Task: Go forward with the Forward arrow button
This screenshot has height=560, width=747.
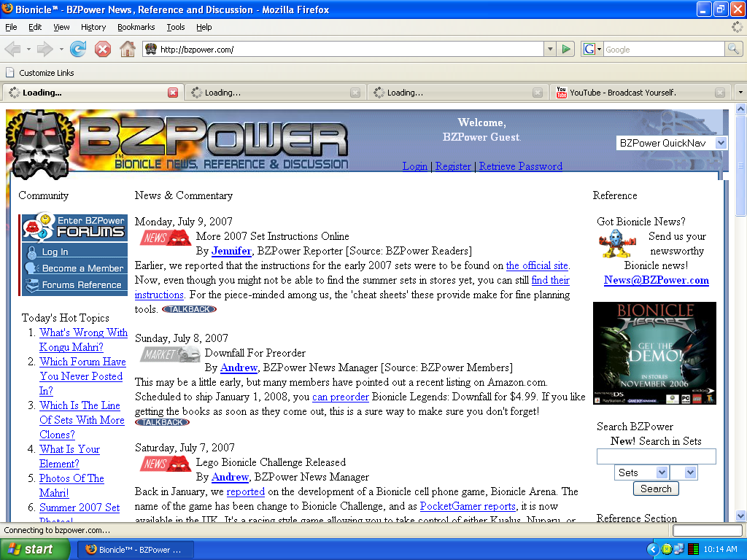Action: pyautogui.click(x=44, y=49)
